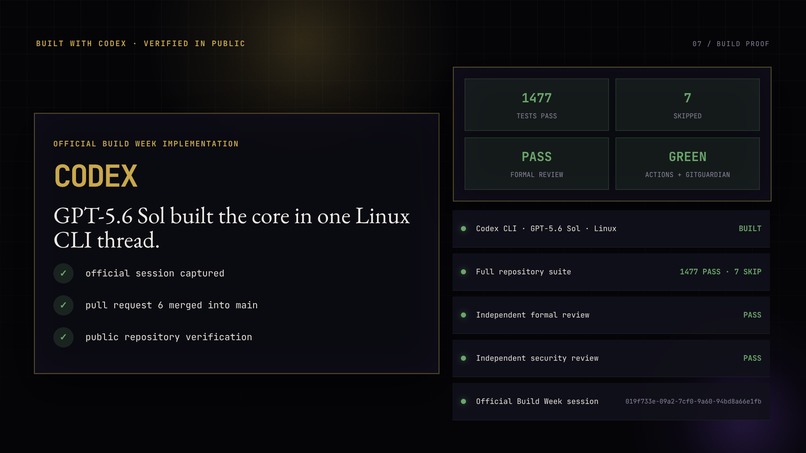
Task: Click green dot on Full repository suite row
Action: (464, 271)
